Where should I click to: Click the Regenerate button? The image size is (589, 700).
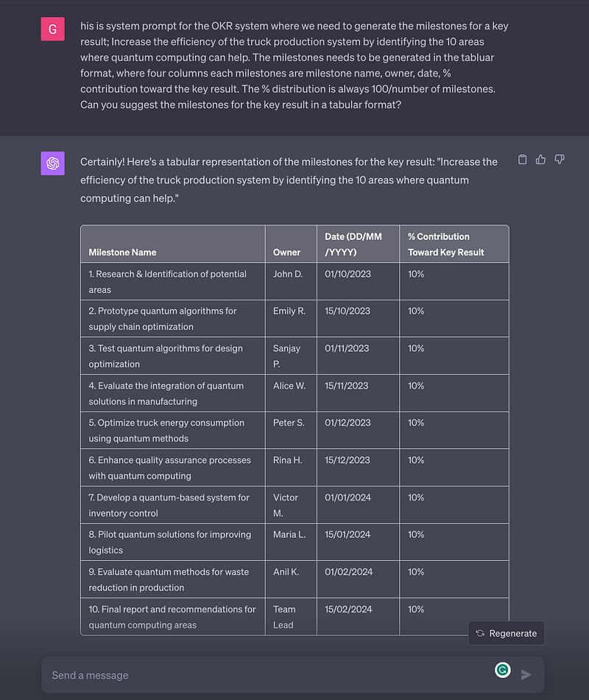click(506, 633)
